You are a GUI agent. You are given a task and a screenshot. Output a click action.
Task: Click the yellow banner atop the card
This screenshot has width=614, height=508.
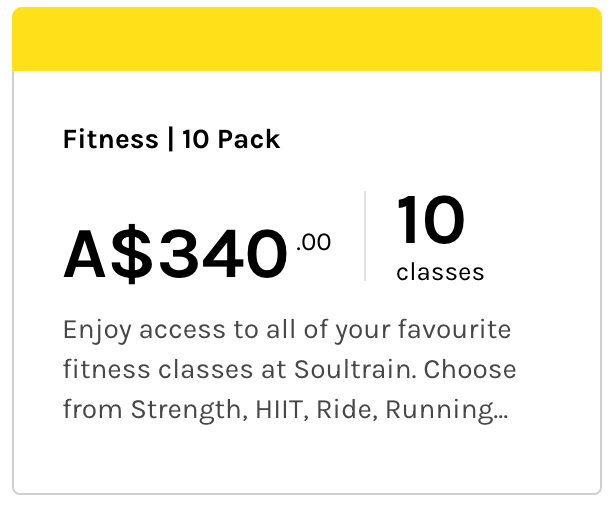307,40
